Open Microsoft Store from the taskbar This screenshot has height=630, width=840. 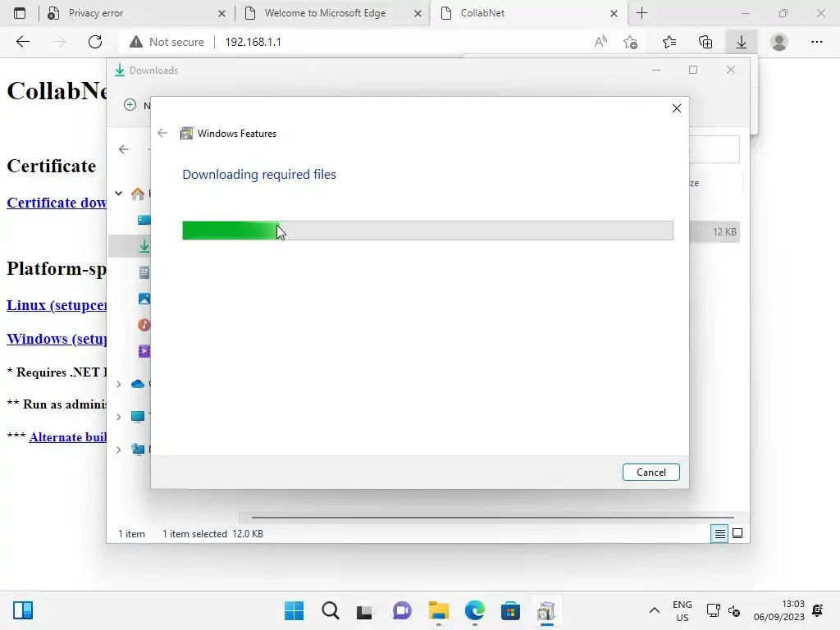(510, 610)
